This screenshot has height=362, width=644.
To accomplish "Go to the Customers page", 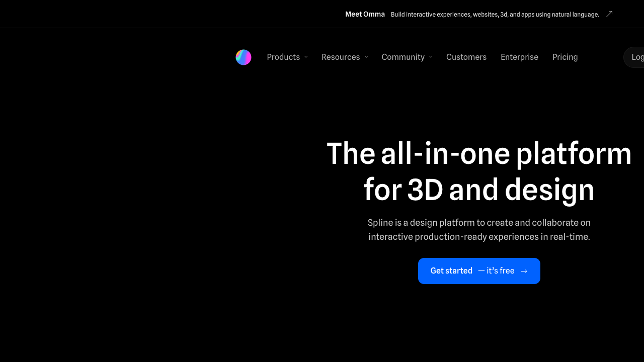I will click(466, 57).
